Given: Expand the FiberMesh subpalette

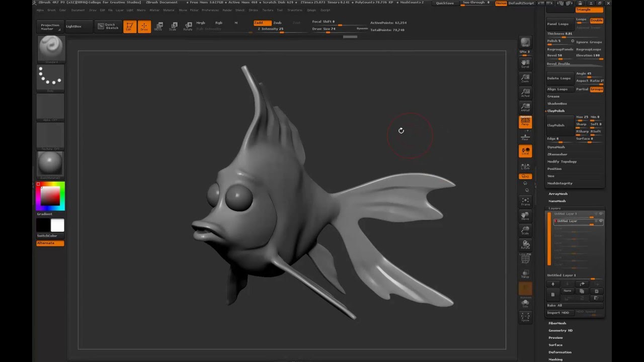Looking at the screenshot, I should pyautogui.click(x=557, y=323).
